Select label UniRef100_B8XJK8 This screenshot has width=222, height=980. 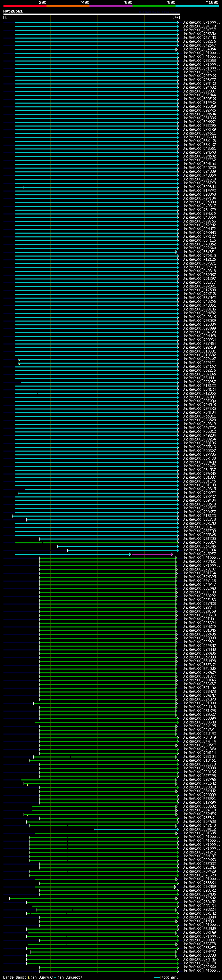click(x=199, y=141)
